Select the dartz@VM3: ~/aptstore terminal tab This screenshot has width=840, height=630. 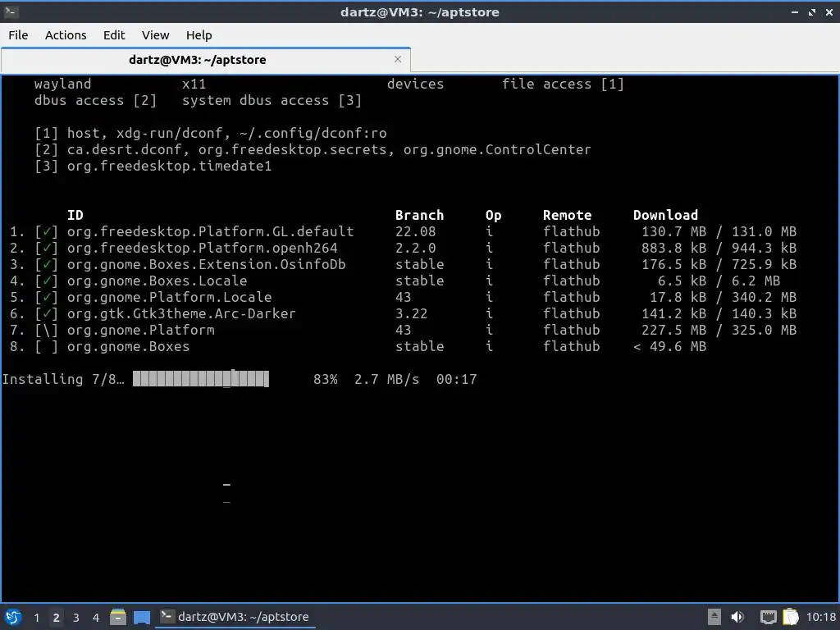tap(206, 59)
